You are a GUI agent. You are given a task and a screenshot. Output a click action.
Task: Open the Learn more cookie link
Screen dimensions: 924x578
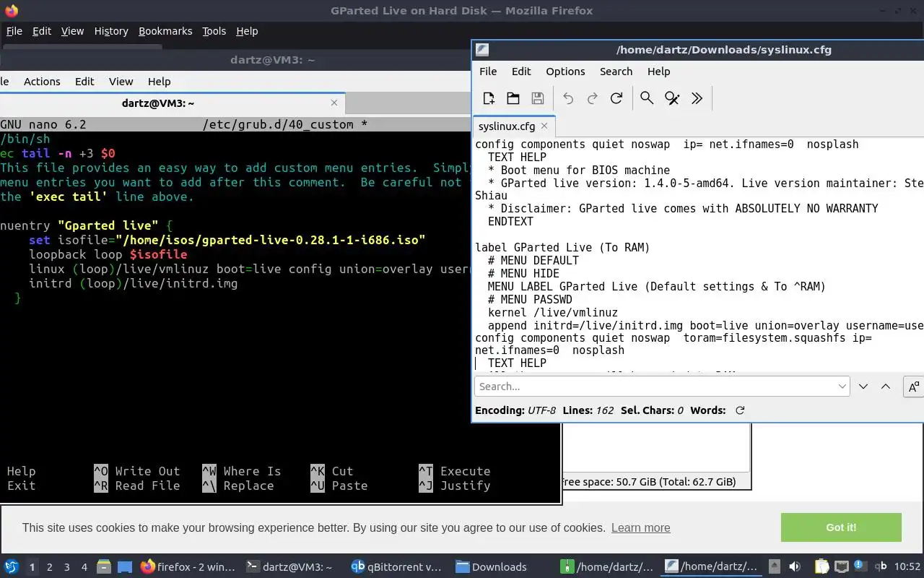tap(640, 527)
